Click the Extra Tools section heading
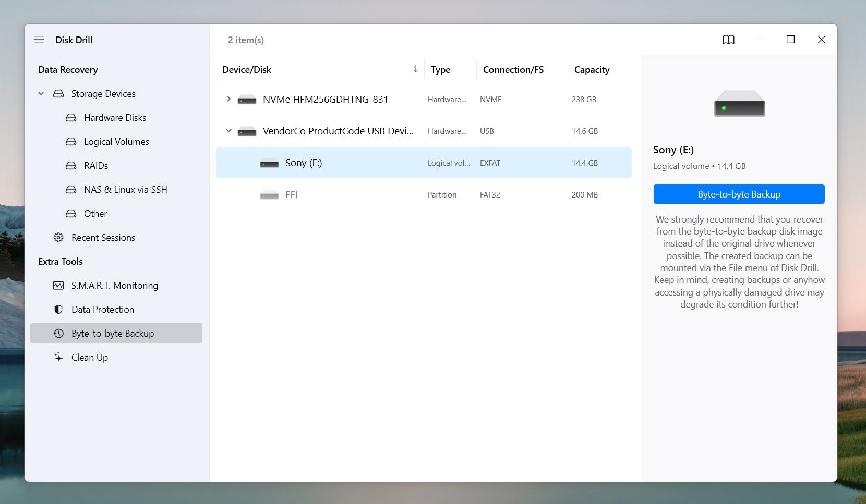 (61, 262)
